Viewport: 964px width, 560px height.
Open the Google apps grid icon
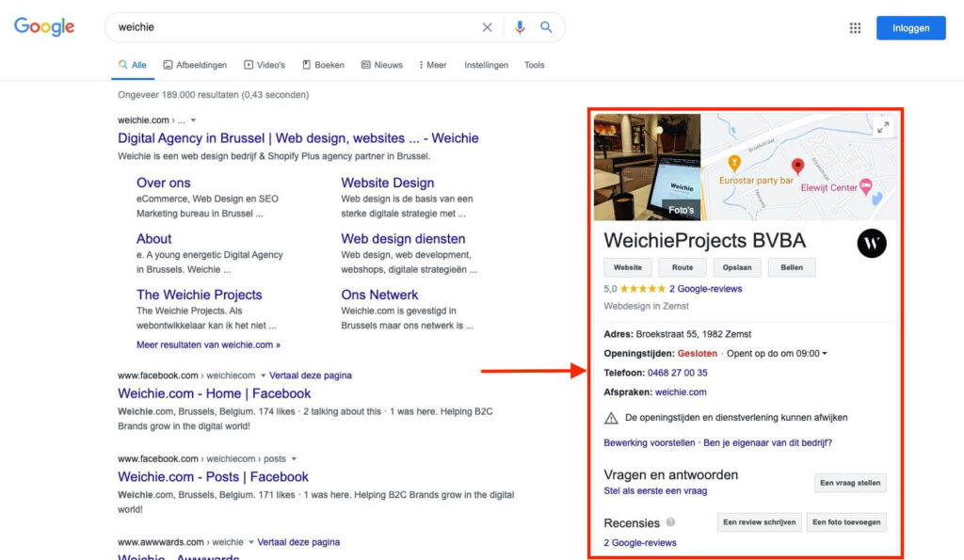[855, 27]
